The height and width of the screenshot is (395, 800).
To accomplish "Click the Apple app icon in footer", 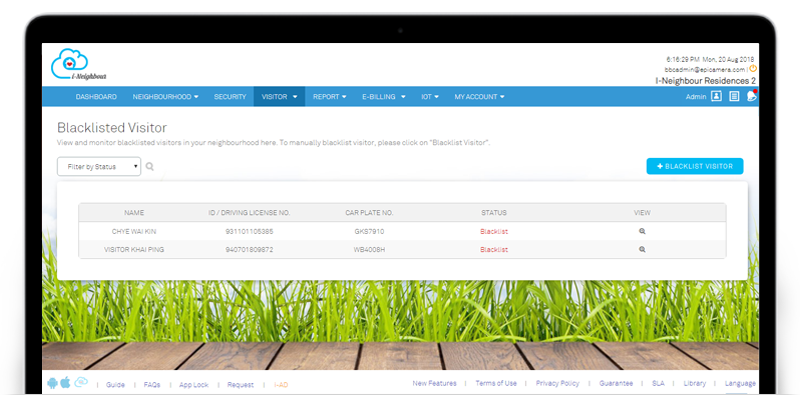I will (65, 383).
